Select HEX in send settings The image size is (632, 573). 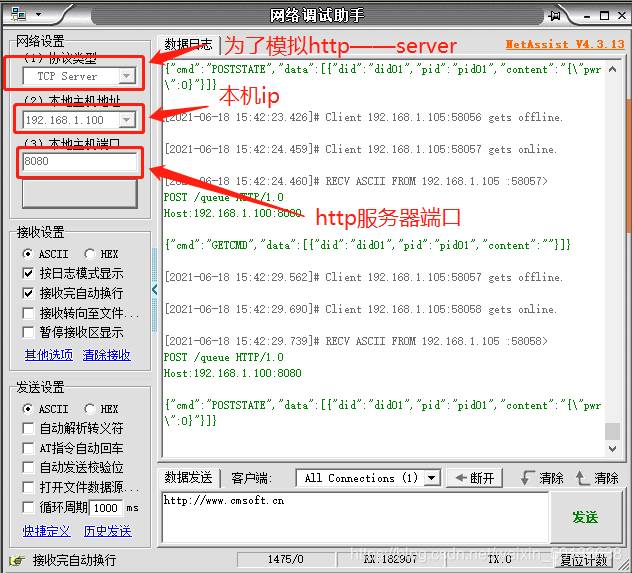pyautogui.click(x=101, y=409)
